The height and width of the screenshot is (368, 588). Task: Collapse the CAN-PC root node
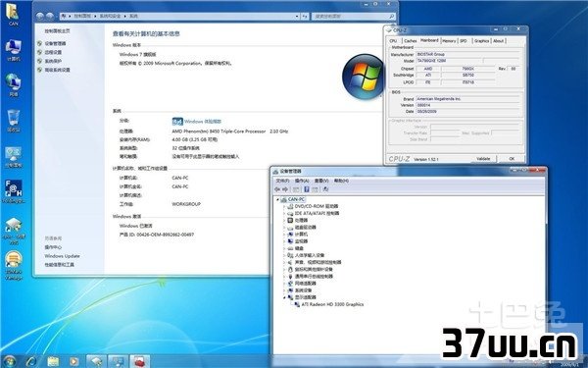coord(278,199)
